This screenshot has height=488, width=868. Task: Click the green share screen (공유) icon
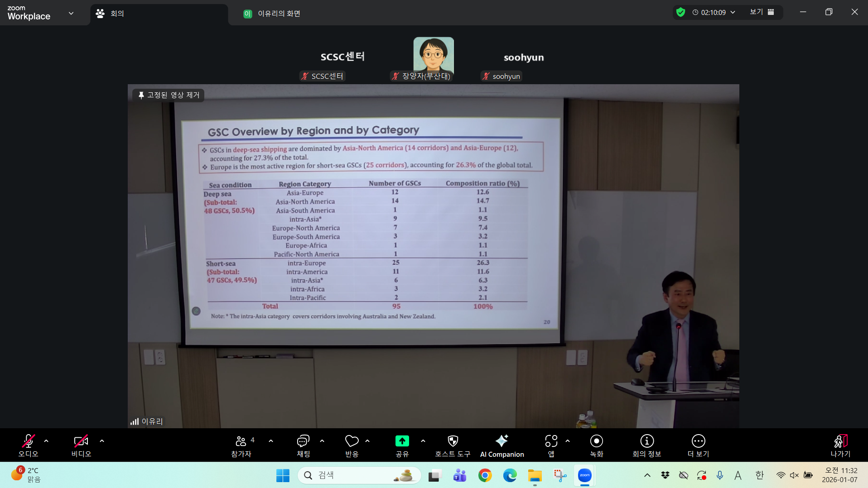click(402, 441)
